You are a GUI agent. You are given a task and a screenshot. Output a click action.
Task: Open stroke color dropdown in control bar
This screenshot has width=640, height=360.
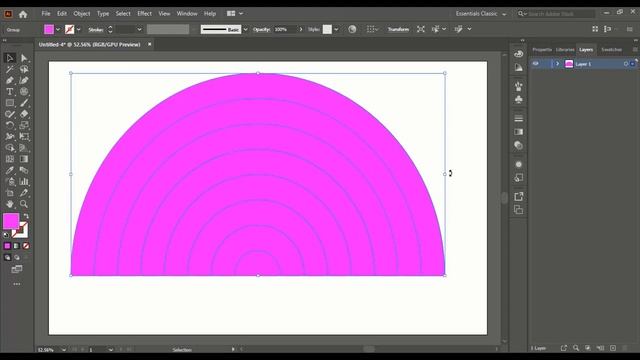[78, 29]
